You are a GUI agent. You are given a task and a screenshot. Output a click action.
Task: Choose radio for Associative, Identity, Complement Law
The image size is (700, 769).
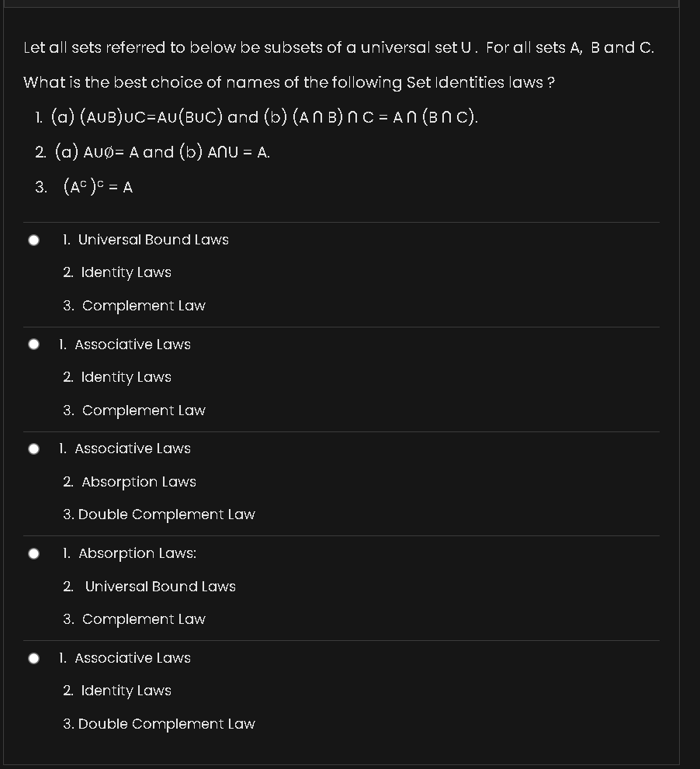(34, 345)
